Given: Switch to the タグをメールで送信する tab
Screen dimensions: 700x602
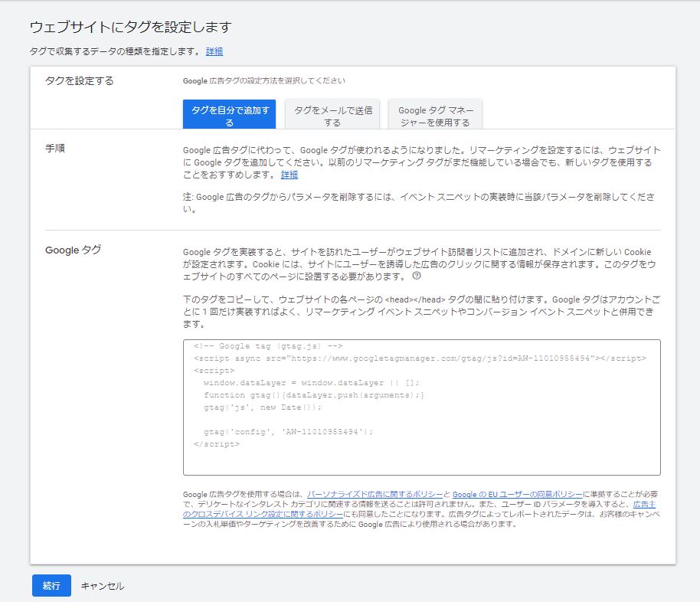Looking at the screenshot, I should 332,114.
